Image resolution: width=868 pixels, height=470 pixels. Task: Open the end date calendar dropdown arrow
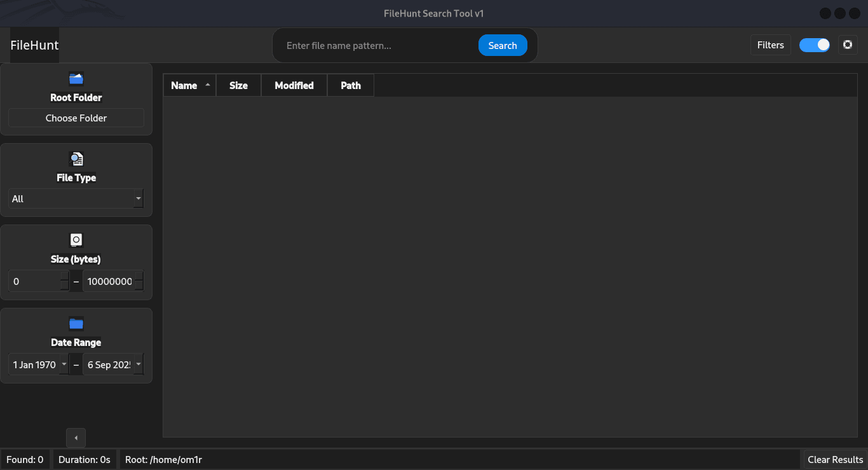[x=139, y=364]
